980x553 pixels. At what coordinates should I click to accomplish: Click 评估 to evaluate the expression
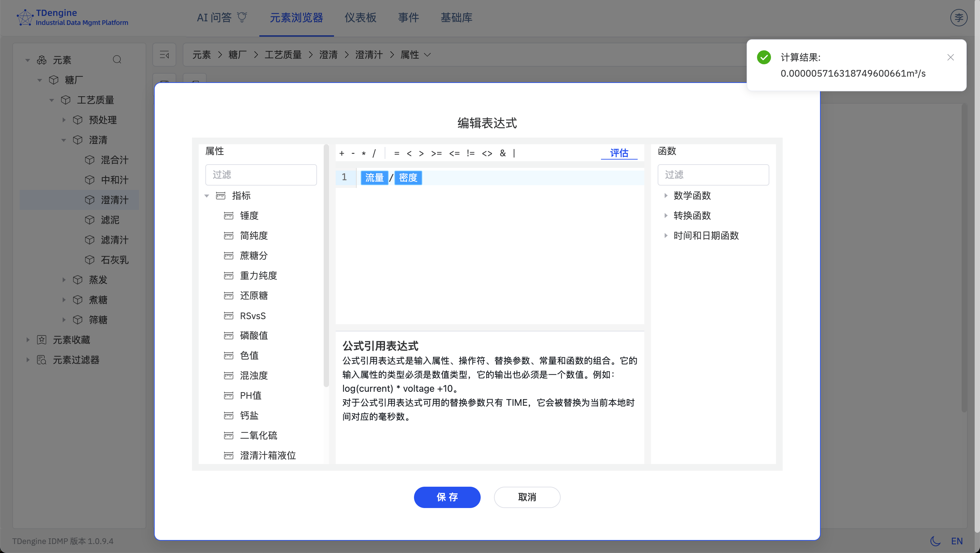click(619, 153)
